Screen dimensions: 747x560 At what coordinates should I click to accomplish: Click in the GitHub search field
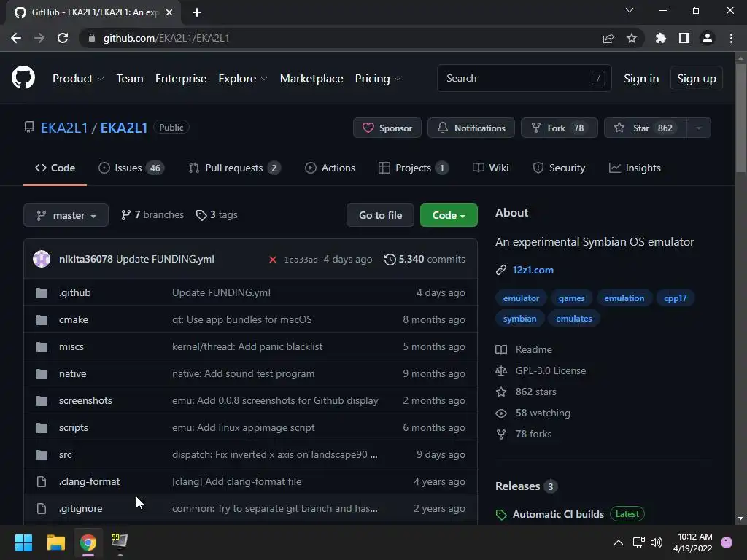[x=524, y=78]
